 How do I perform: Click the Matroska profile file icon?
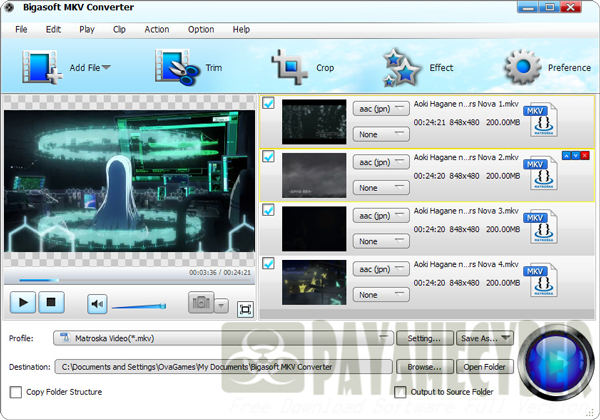point(65,338)
